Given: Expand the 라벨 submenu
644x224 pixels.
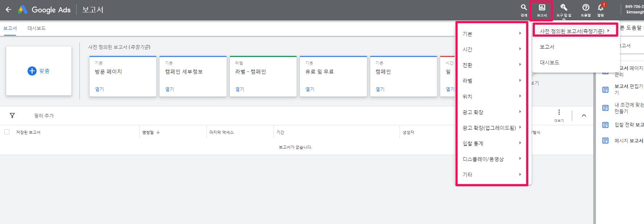Looking at the screenshot, I should (491, 81).
